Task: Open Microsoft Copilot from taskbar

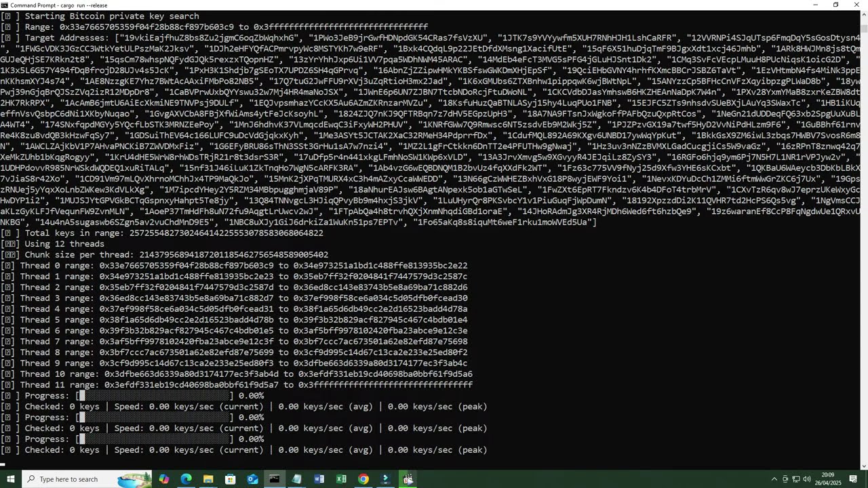Action: click(x=163, y=479)
